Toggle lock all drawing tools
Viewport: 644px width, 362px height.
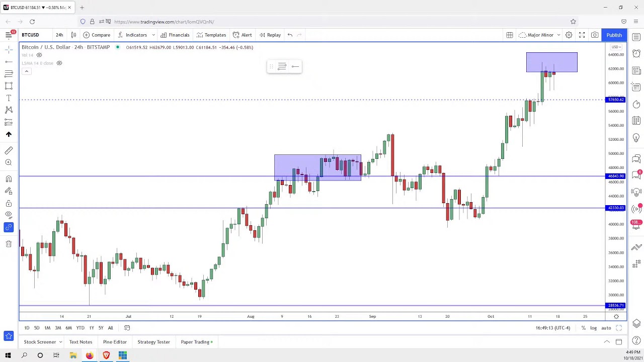pos(9,203)
